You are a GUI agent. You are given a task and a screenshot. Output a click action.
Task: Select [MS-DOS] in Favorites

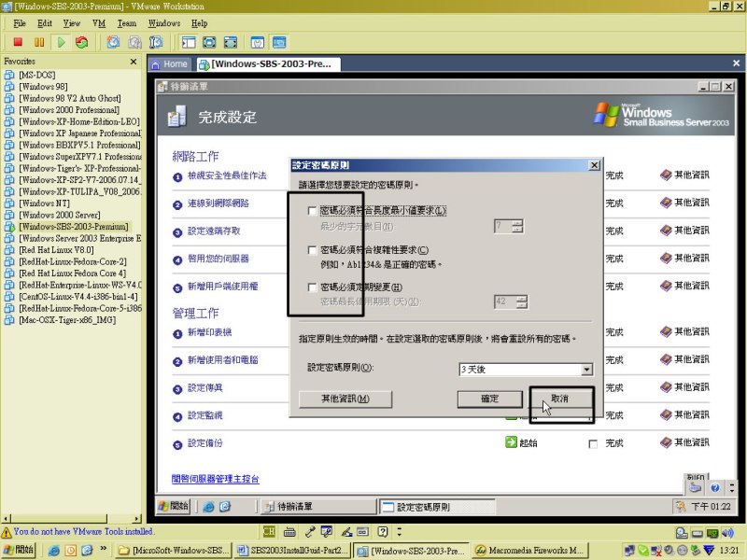(36, 76)
